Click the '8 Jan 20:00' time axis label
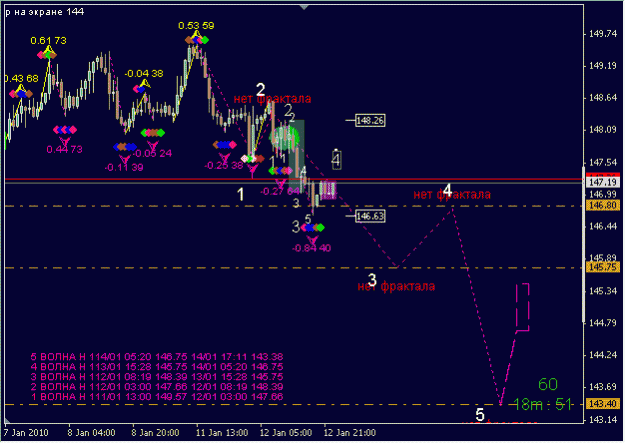This screenshot has width=625, height=443. pyautogui.click(x=155, y=433)
